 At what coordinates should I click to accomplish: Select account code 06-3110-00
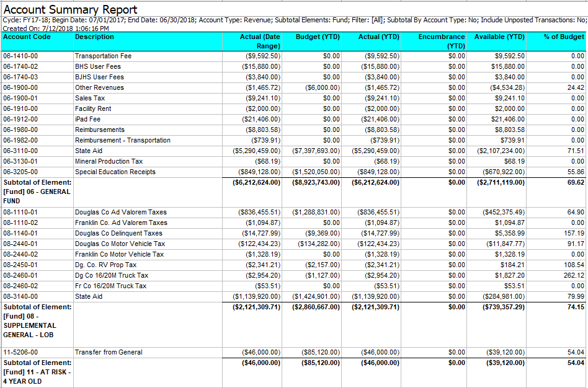pyautogui.click(x=20, y=151)
